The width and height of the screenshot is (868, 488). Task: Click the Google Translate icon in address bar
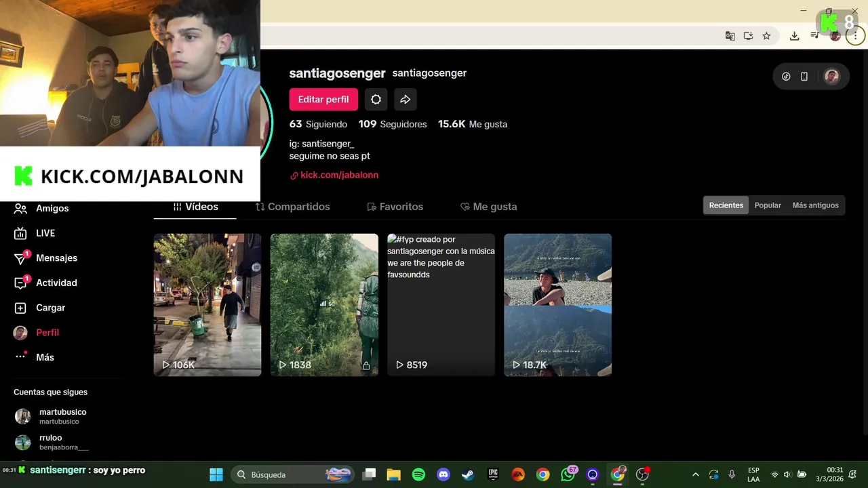730,36
